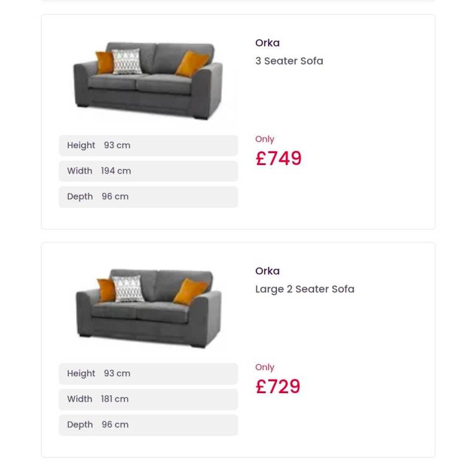Click the Depth label of the Large 2 Seater Sofa

(80, 425)
